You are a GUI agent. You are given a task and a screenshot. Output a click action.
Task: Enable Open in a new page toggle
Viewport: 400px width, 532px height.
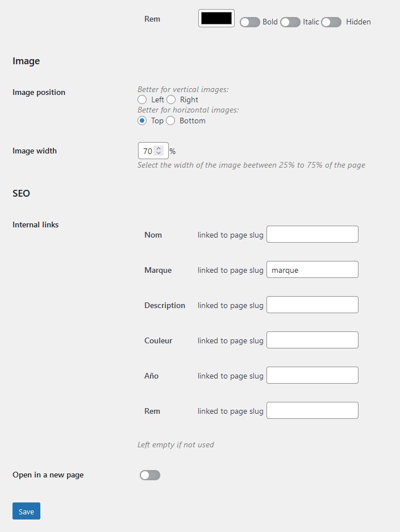click(x=150, y=475)
